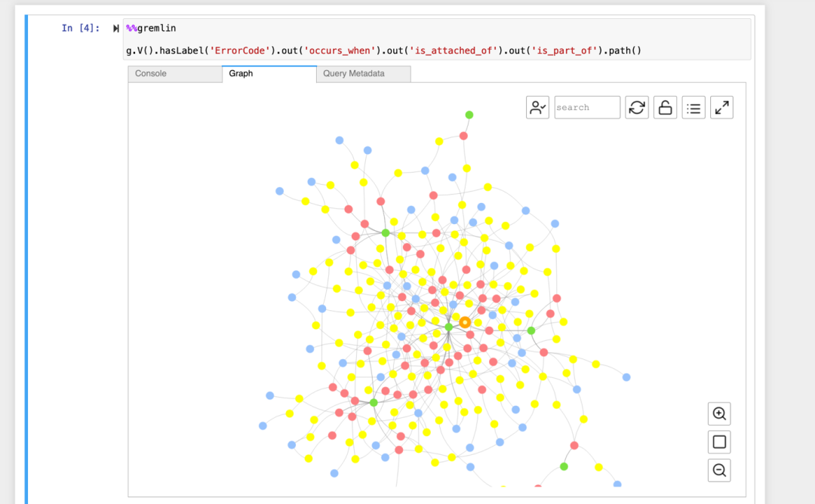Expand graph to fullscreen view
815x504 pixels.
coord(722,108)
